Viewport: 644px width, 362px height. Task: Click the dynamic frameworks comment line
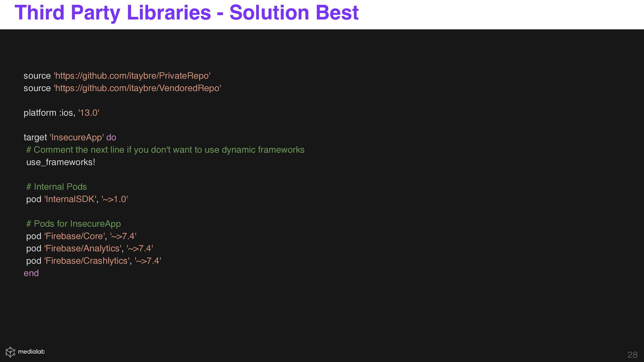click(165, 150)
